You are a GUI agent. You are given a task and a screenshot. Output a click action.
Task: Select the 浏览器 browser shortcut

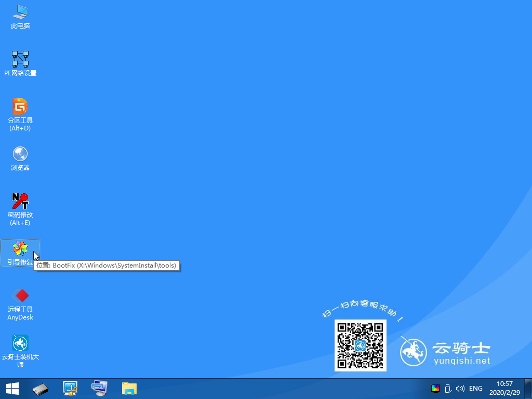(20, 159)
